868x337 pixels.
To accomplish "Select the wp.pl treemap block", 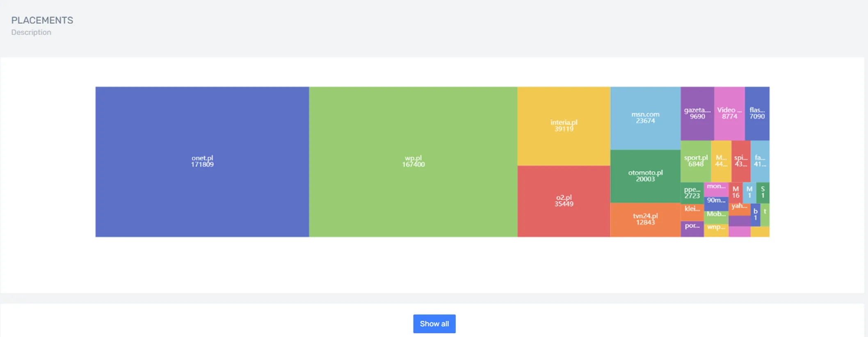I will coord(413,162).
